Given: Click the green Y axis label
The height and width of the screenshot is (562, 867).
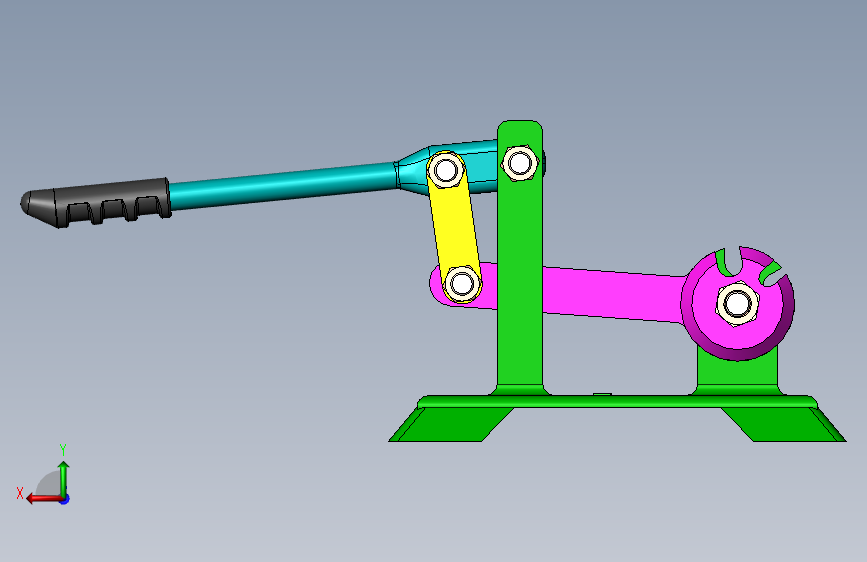Looking at the screenshot, I should (x=63, y=450).
